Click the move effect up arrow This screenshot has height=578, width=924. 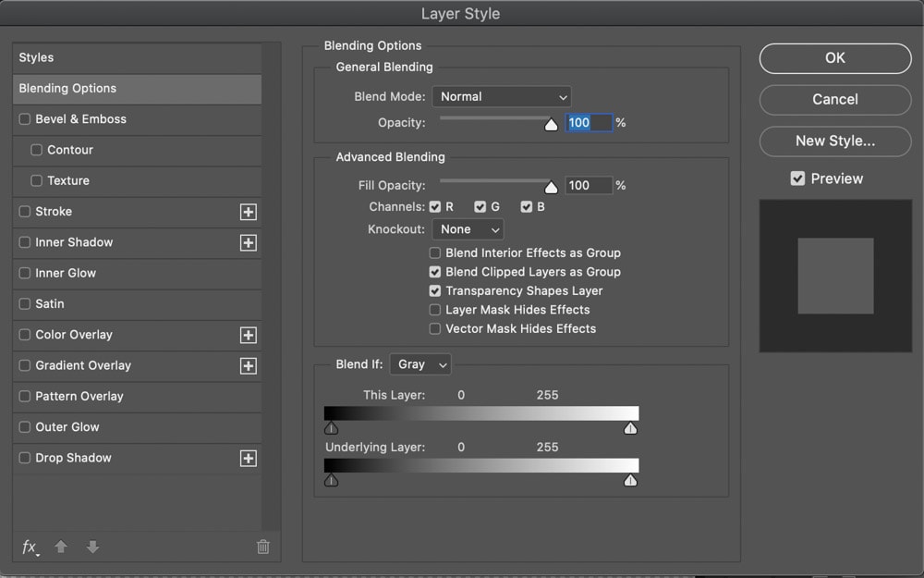coord(61,547)
